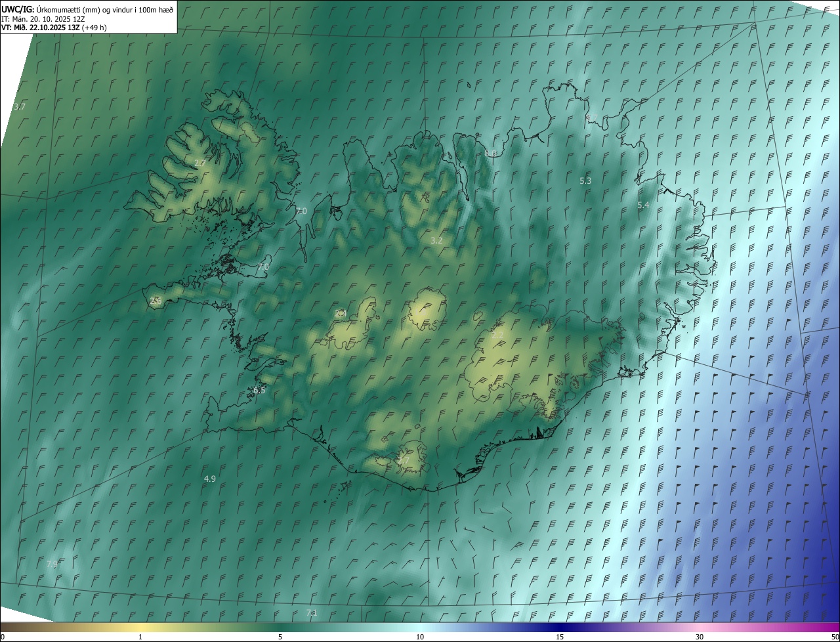Screen dimensions: 840x642
Task: Click the 0 tick on the colour scale
Action: tap(3, 637)
